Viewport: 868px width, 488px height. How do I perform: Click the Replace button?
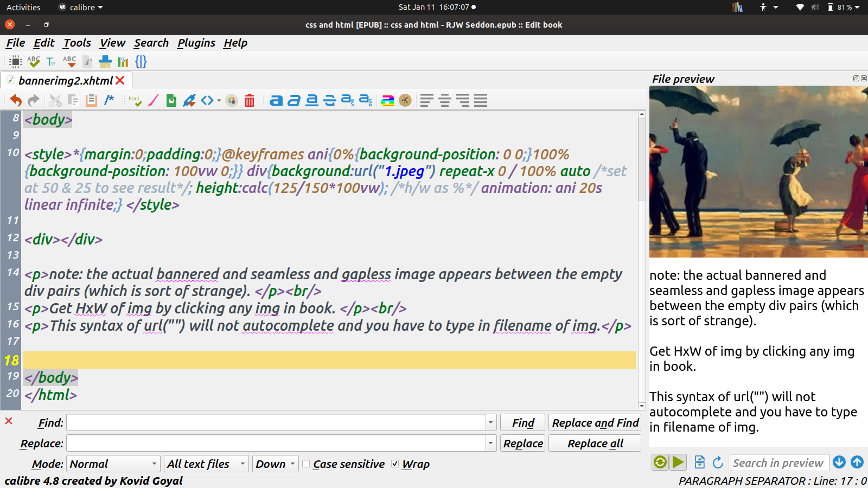(x=523, y=444)
